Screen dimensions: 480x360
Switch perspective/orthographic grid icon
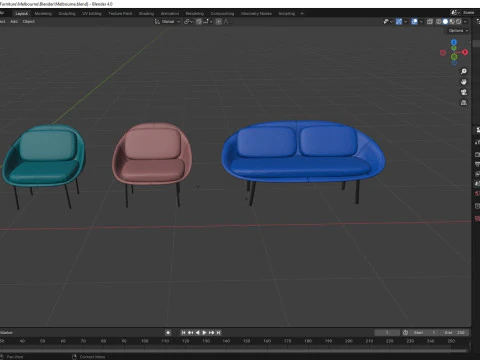pos(463,103)
